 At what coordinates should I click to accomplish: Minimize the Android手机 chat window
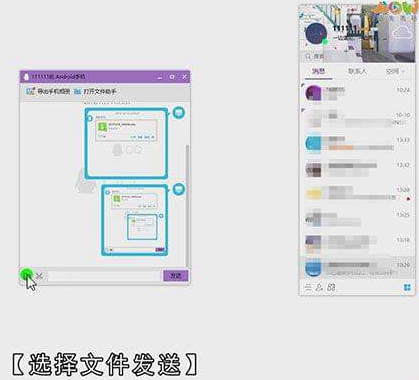[160, 77]
